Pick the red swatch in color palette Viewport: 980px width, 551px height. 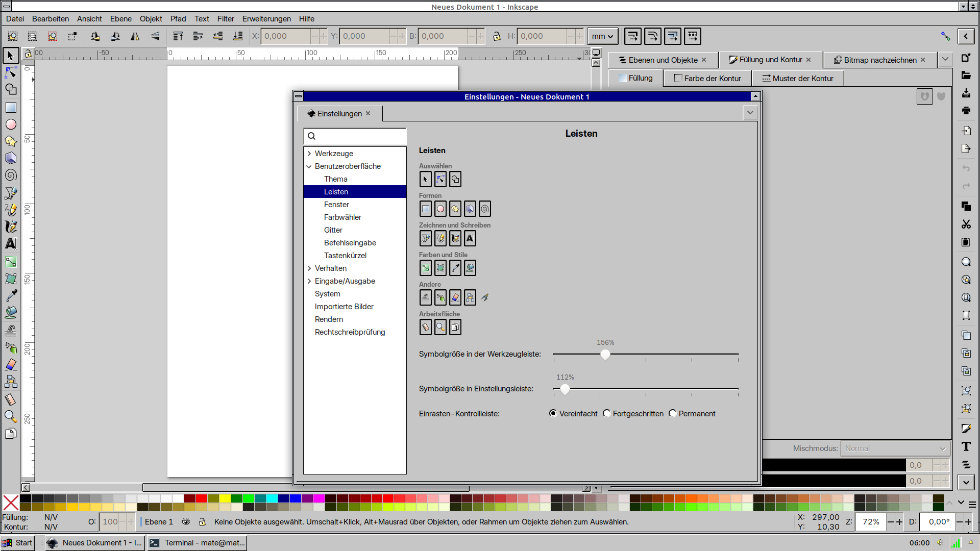[x=201, y=498]
